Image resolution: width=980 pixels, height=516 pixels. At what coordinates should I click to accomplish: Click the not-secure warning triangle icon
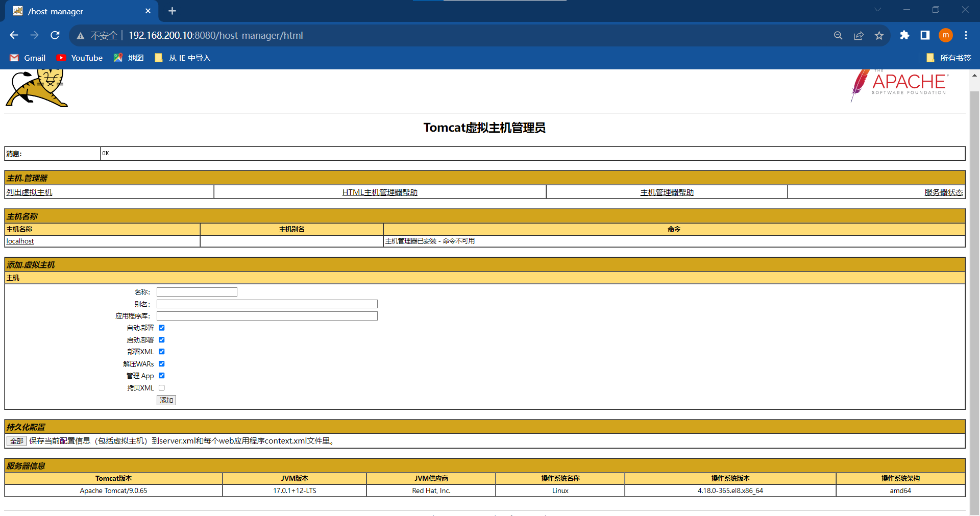click(x=81, y=36)
